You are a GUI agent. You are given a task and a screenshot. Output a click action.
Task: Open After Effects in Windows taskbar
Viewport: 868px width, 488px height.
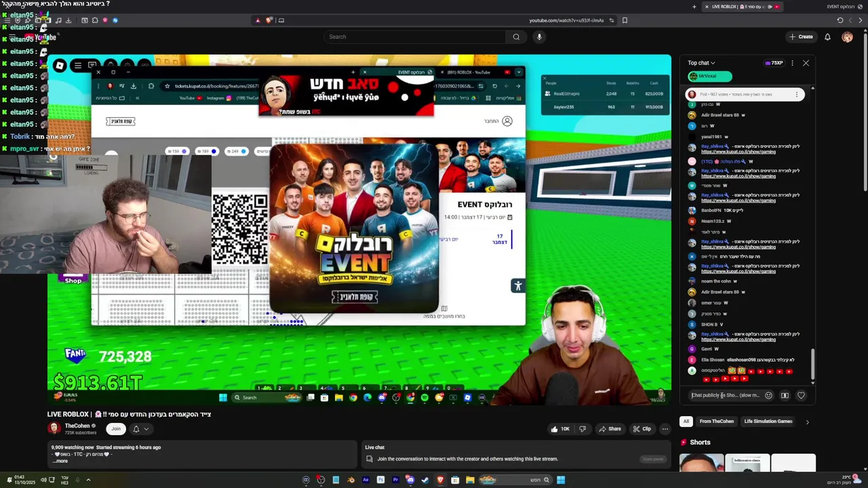pos(366,481)
